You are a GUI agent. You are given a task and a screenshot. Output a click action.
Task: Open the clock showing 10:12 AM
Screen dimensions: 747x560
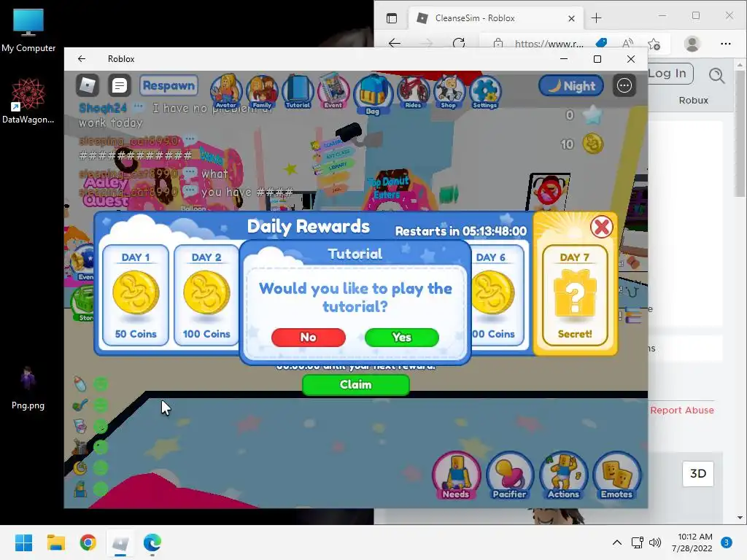coord(692,542)
